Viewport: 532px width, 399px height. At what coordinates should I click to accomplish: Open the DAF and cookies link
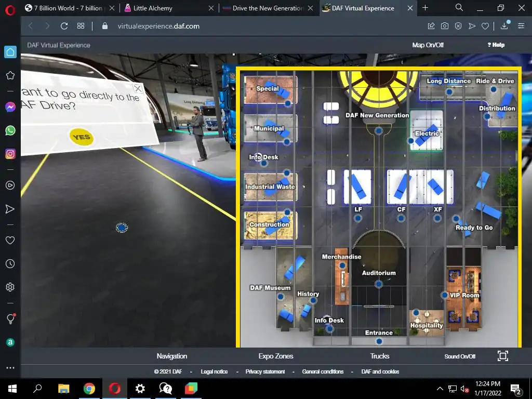(x=380, y=371)
